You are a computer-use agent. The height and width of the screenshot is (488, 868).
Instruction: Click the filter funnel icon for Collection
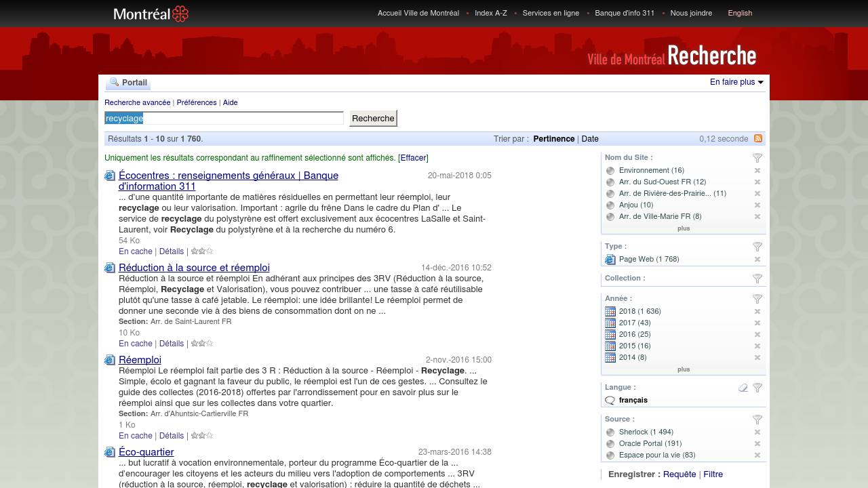pyautogui.click(x=757, y=279)
